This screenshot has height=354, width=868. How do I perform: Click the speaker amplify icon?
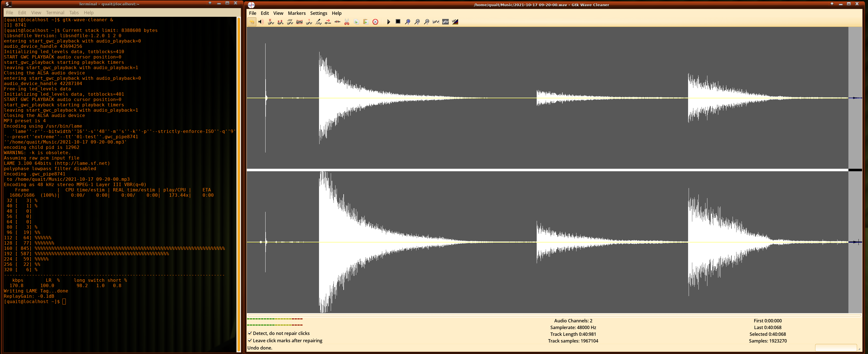[x=261, y=22]
